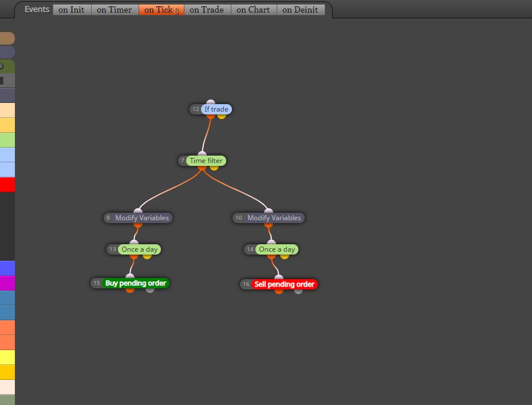Click the orange output of Once a day 13
The image size is (532, 405).
click(x=134, y=257)
